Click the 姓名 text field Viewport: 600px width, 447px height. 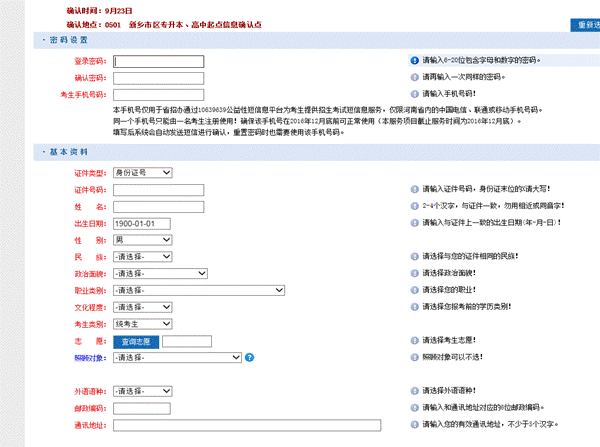(158, 207)
